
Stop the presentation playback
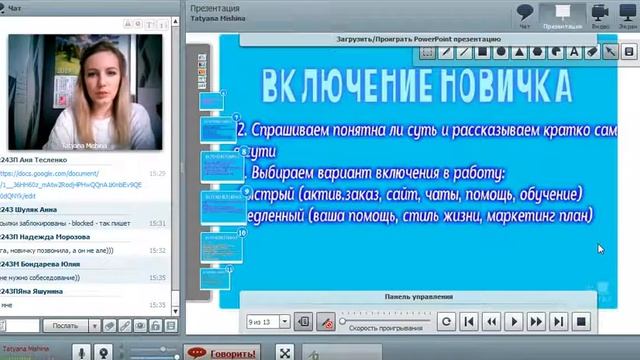coord(581,322)
